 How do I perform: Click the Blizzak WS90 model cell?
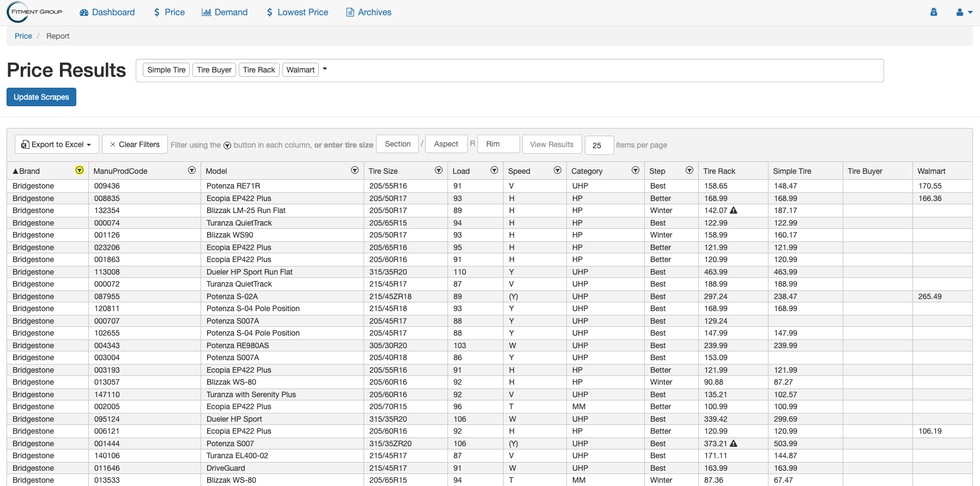click(230, 235)
